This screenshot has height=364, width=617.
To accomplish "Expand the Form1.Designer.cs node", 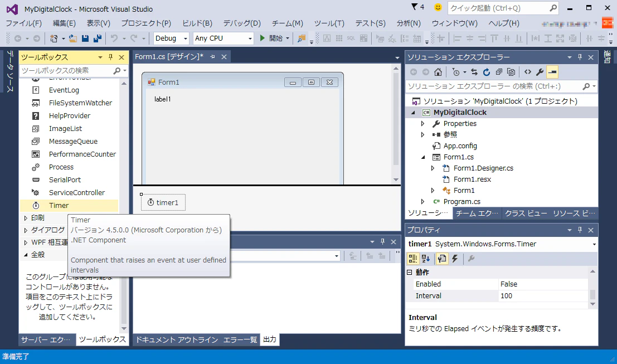I will click(433, 168).
